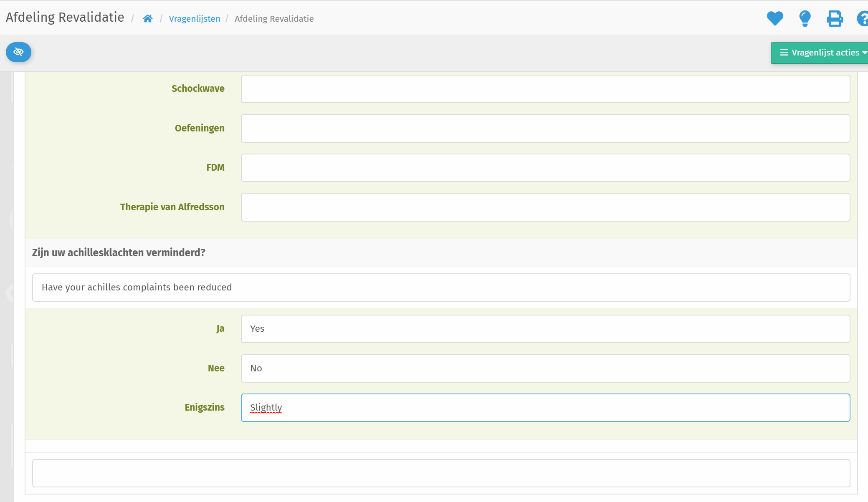
Task: Click the Ja field containing Yes
Action: tap(545, 329)
